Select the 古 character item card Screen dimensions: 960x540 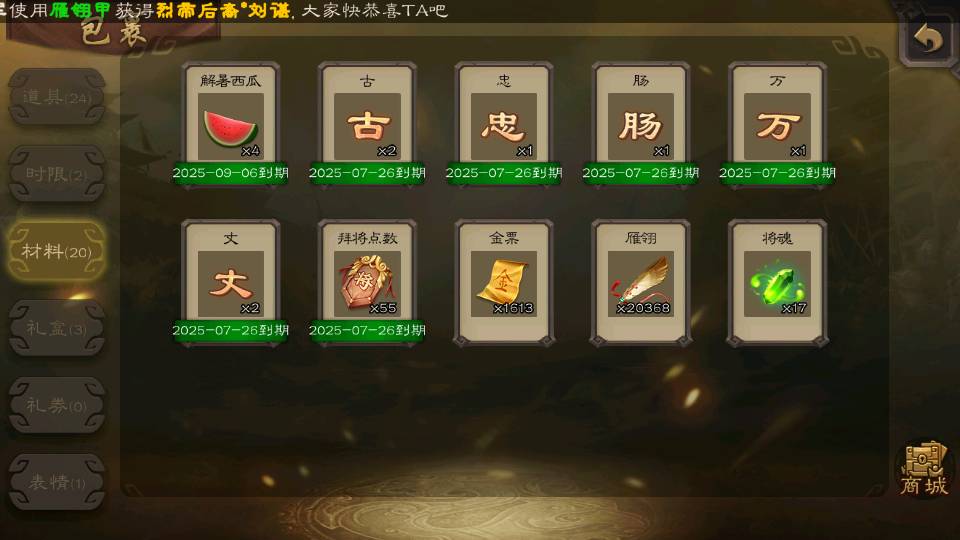click(x=367, y=126)
